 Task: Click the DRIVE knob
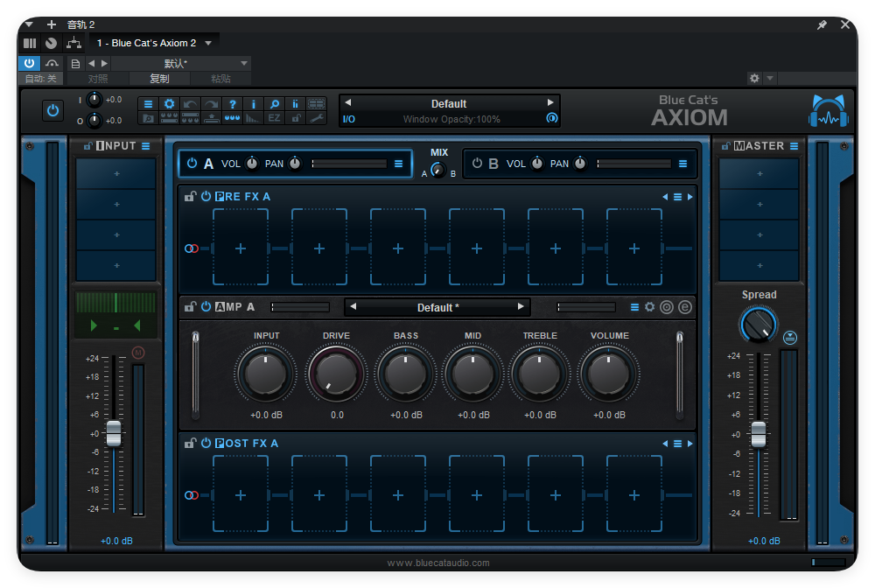336,374
